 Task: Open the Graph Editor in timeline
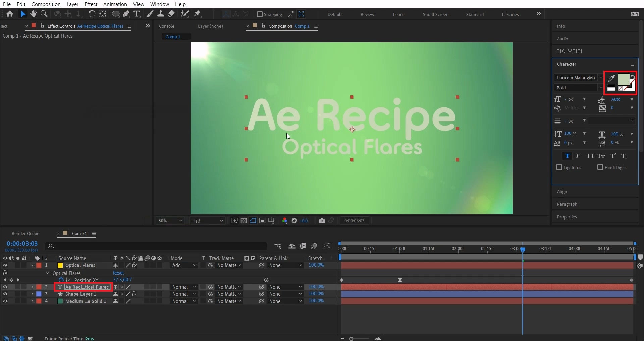(328, 246)
